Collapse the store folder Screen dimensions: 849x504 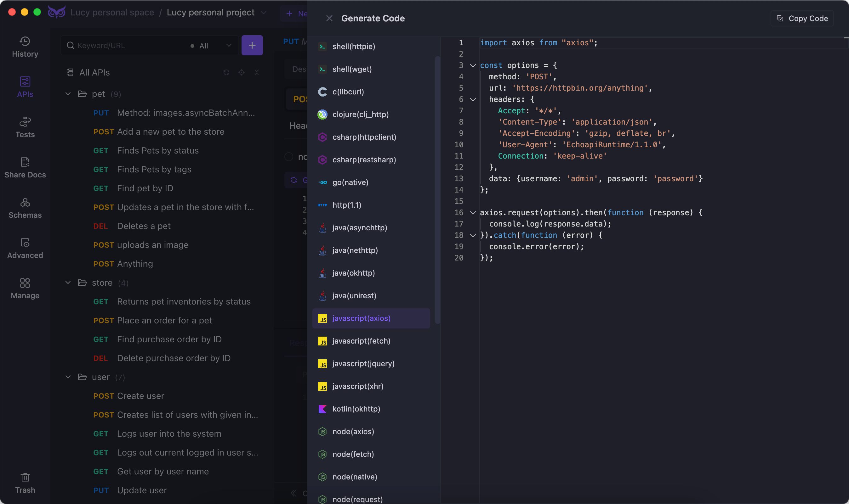pyautogui.click(x=68, y=283)
